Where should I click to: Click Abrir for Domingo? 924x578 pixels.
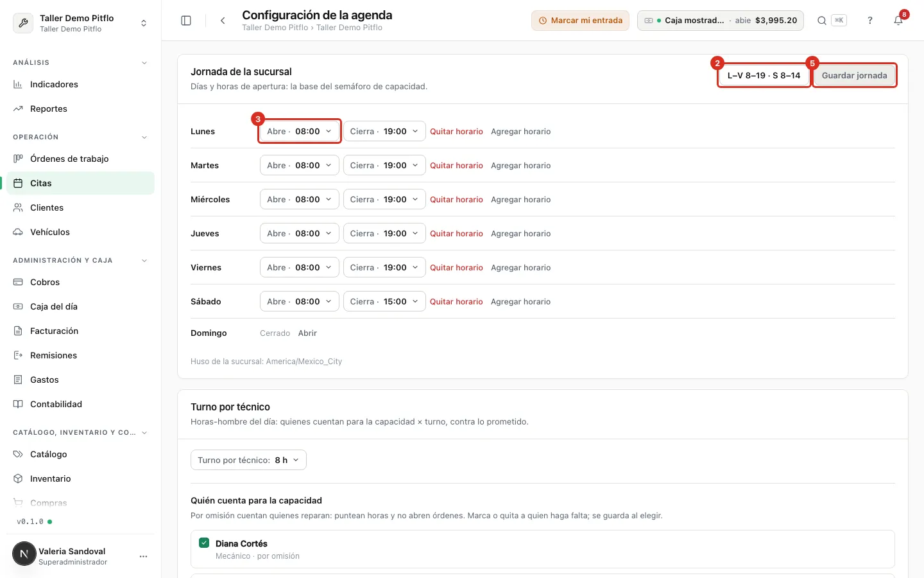tap(307, 333)
